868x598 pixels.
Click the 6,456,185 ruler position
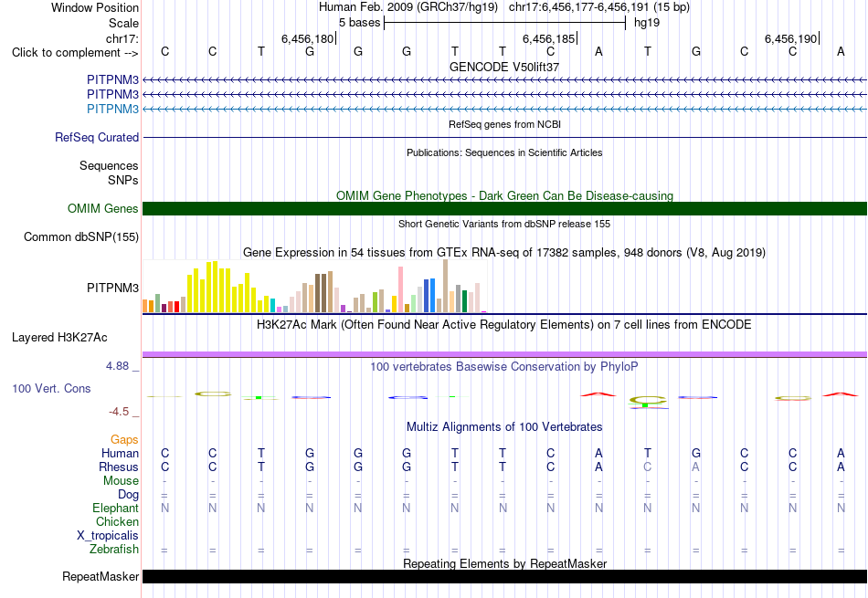(x=549, y=38)
